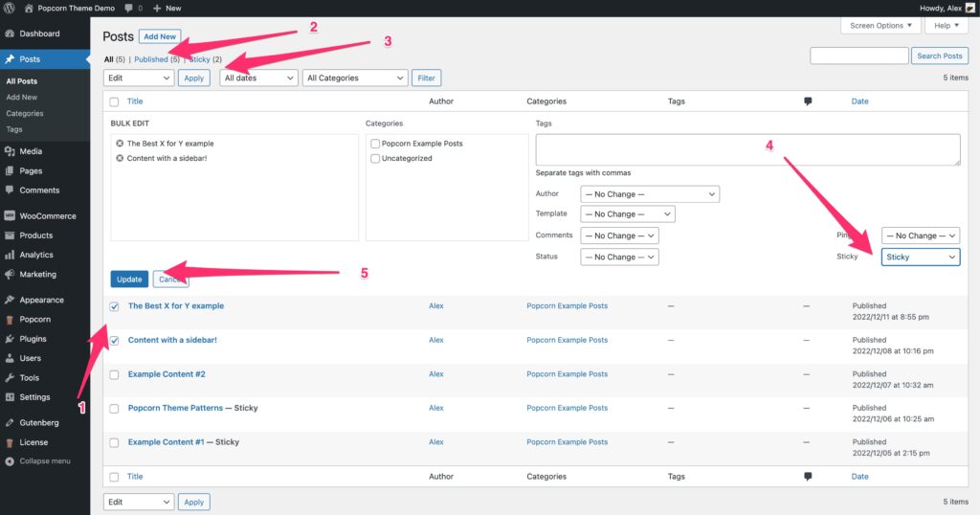Click the Settings icon in sidebar
The height and width of the screenshot is (515, 980).
coord(10,397)
